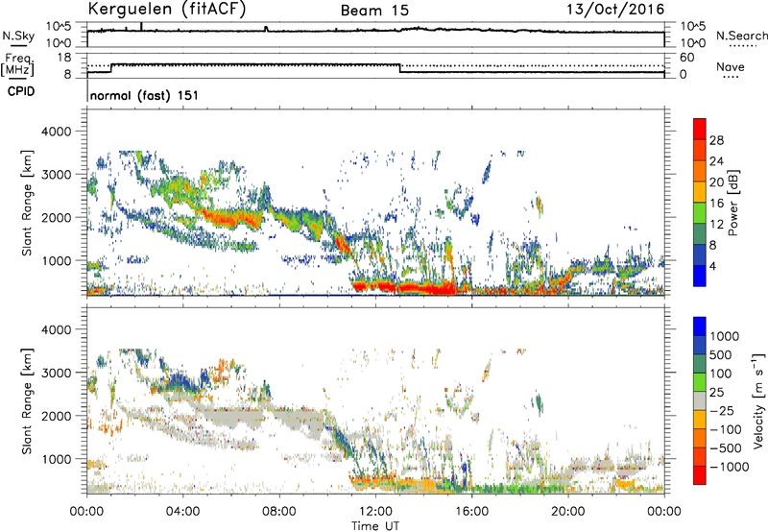
Task: Pick the light green 12–16 dB Power segment
Action: pyautogui.click(x=700, y=213)
